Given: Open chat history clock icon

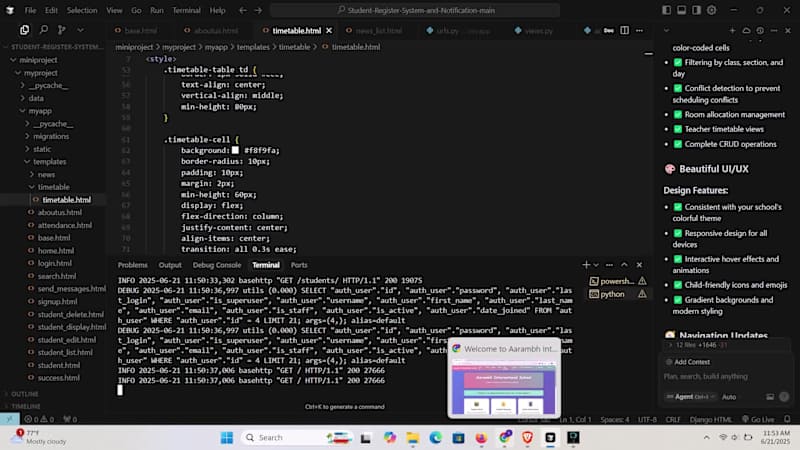Looking at the screenshot, I should tap(760, 31).
